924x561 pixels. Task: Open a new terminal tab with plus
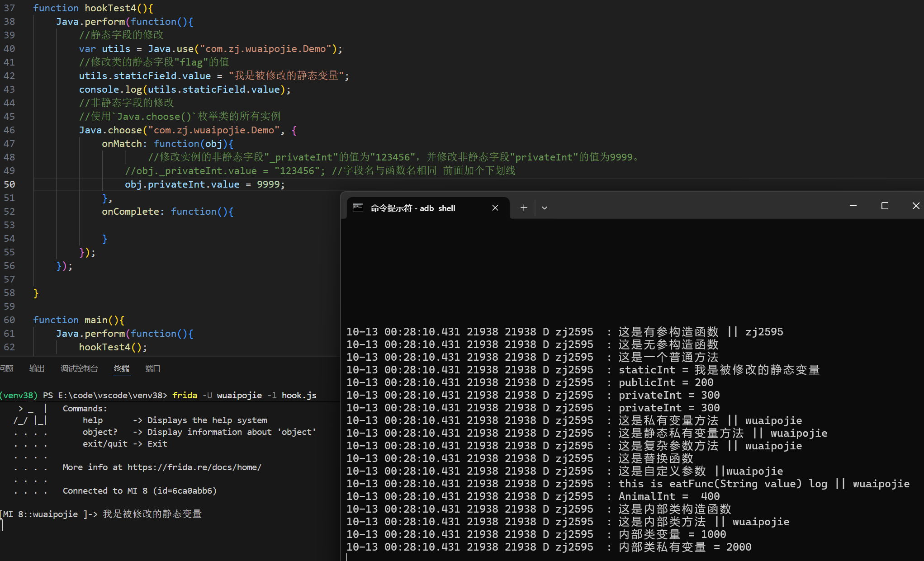click(x=524, y=208)
